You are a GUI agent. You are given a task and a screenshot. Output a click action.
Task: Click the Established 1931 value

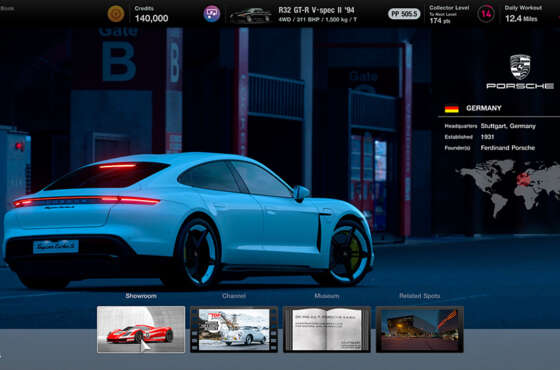(x=487, y=137)
